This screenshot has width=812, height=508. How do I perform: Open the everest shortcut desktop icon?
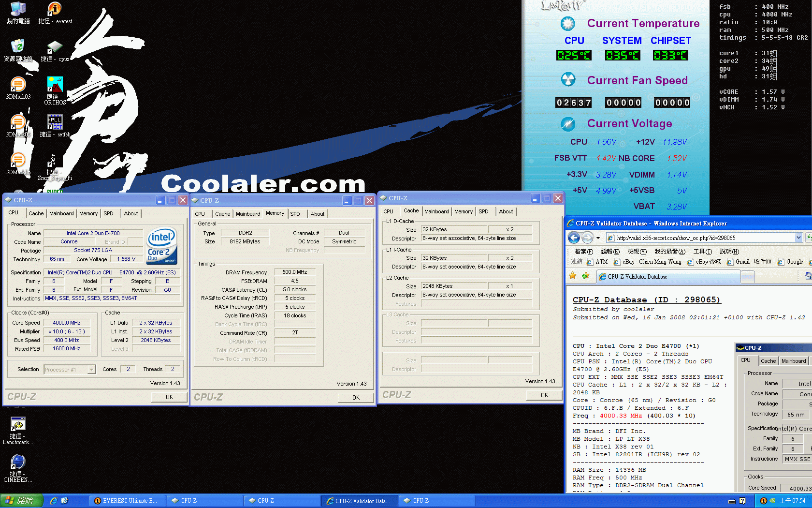55,13
